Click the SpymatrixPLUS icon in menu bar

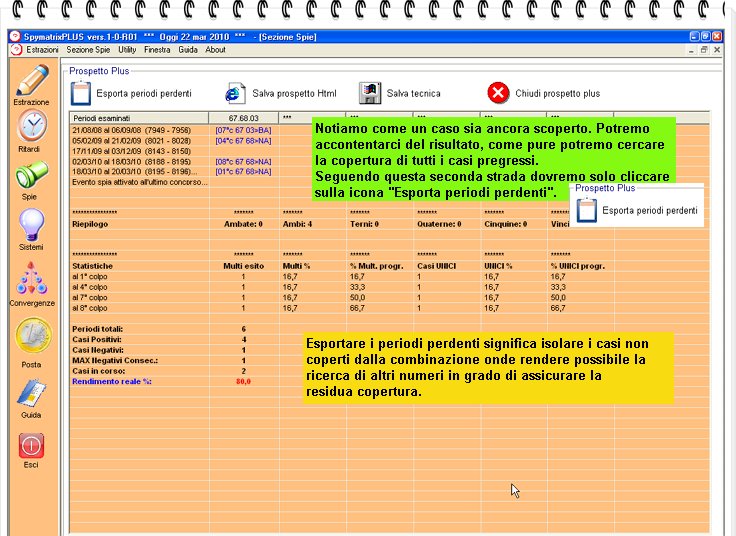coord(16,50)
